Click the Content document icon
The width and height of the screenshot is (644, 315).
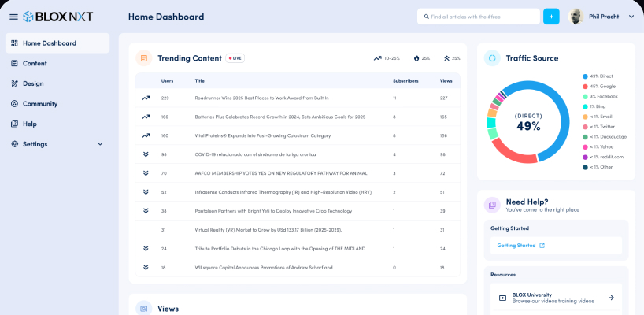tap(14, 63)
